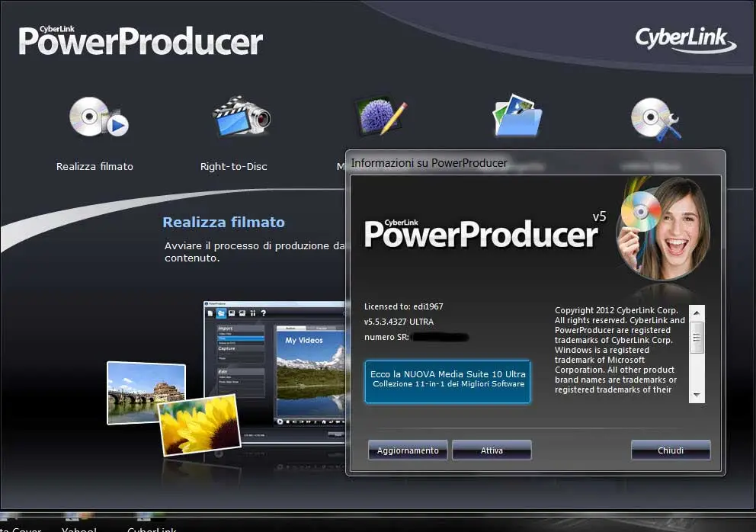Click the woman holding disc image
This screenshot has width=756, height=532.
coord(665,229)
